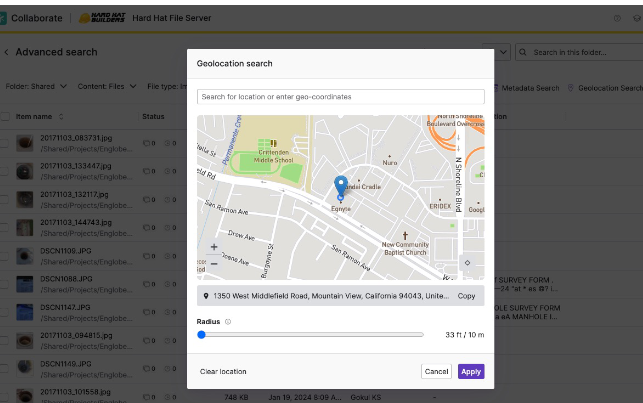Click the address location marker icon
The height and width of the screenshot is (403, 643).
coord(206,296)
